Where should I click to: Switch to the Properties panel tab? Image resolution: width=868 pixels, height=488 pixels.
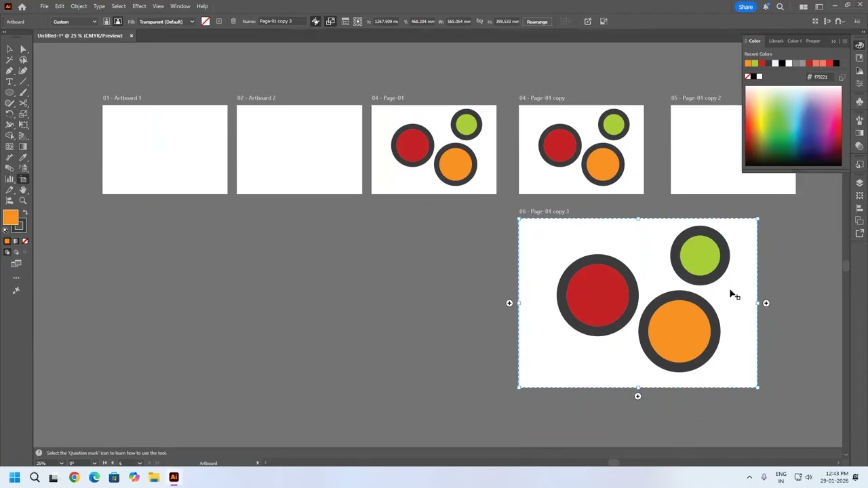(x=813, y=41)
